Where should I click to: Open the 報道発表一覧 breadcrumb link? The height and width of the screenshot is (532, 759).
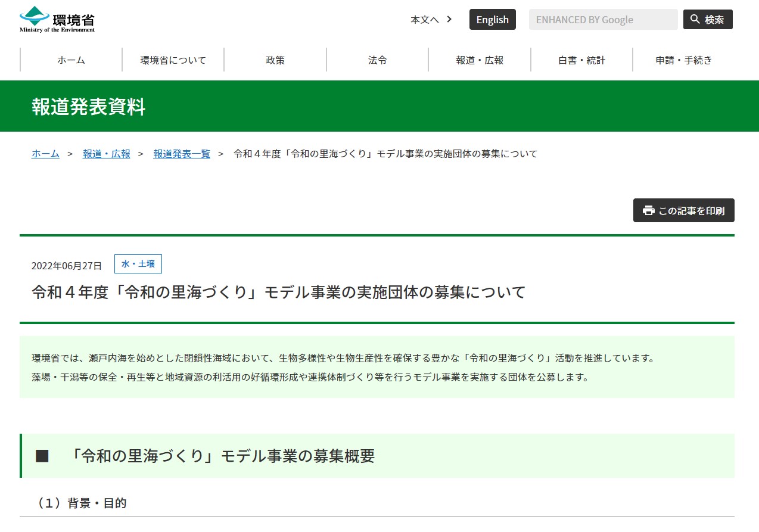pyautogui.click(x=182, y=154)
